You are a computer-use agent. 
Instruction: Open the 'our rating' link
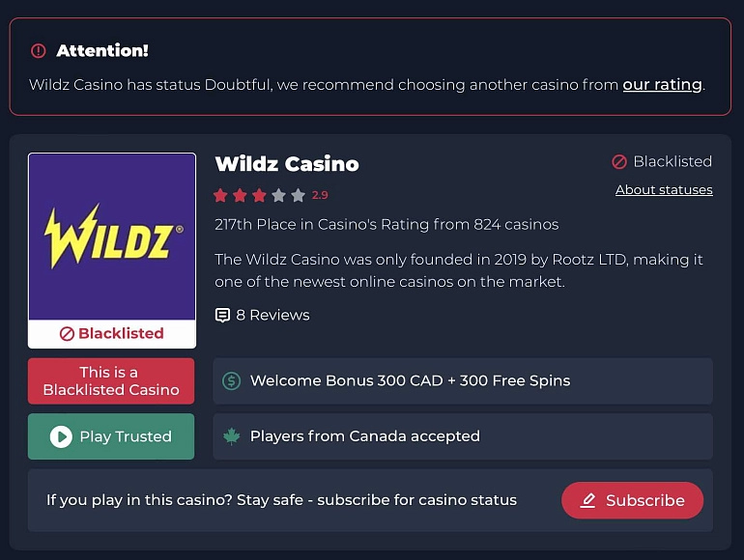coord(663,84)
